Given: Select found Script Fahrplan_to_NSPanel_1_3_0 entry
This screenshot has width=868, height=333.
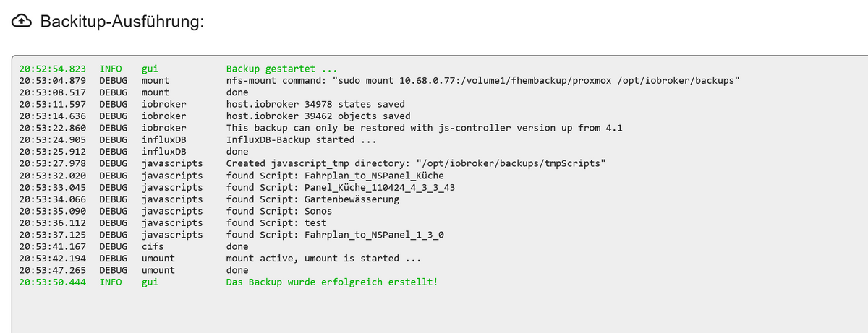Looking at the screenshot, I should (335, 235).
